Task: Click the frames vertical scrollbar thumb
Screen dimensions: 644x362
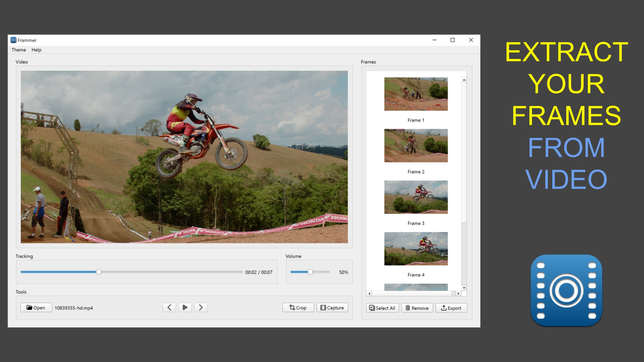Action: (x=464, y=153)
